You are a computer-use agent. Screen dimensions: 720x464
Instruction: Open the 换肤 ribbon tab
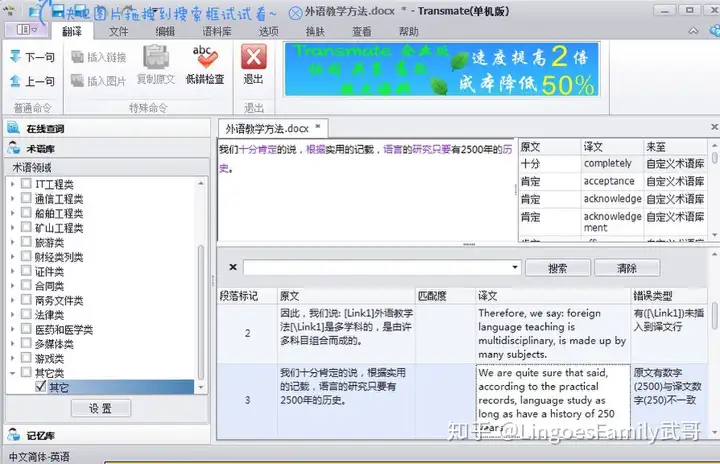(x=315, y=31)
